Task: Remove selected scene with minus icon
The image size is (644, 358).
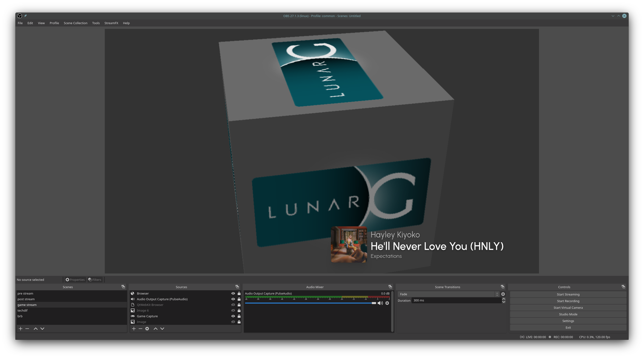Action: (x=27, y=328)
